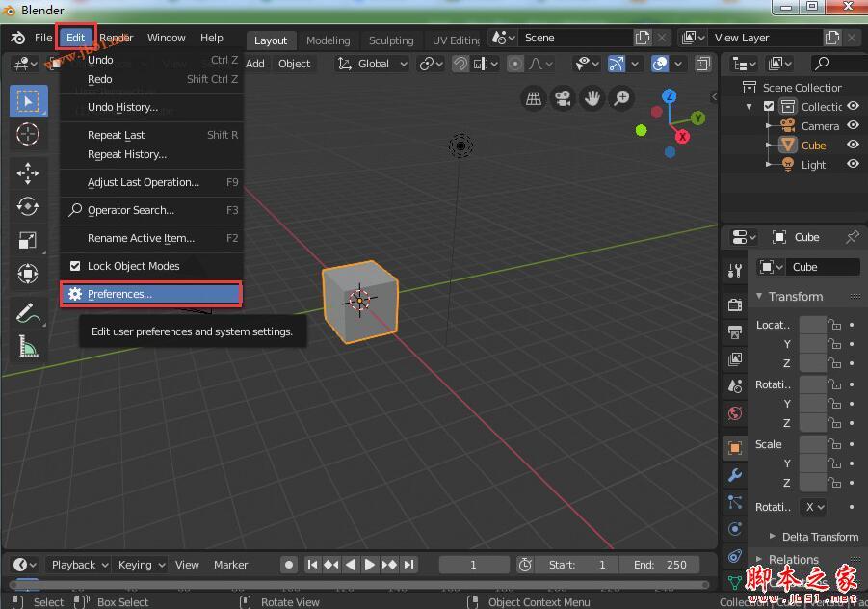Screen dimensions: 868x609
Task: Open the Keying dropdown
Action: (x=141, y=565)
